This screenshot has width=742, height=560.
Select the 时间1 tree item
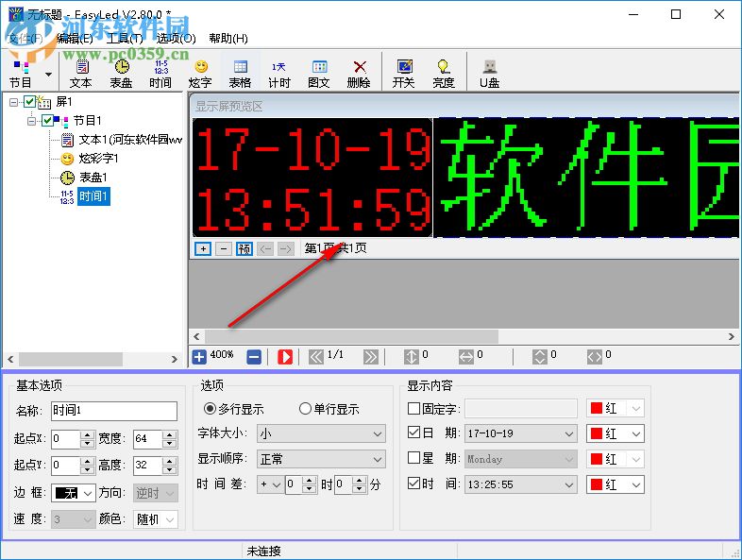pos(93,196)
